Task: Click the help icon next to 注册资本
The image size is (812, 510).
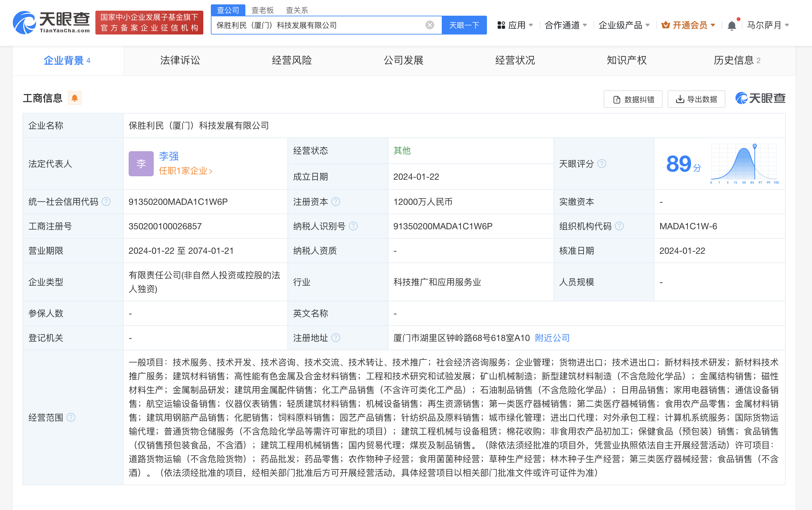Action: pyautogui.click(x=336, y=202)
